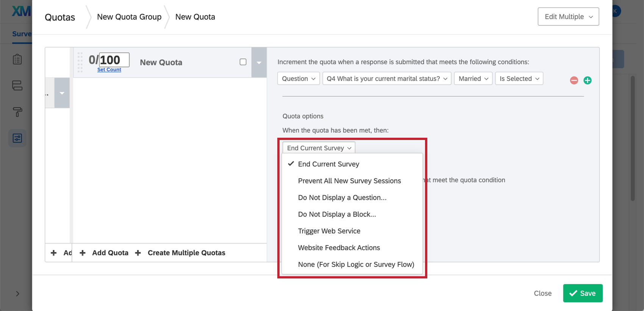This screenshot has width=644, height=311.
Task: Grab the New Quota drag handle
Action: click(80, 62)
